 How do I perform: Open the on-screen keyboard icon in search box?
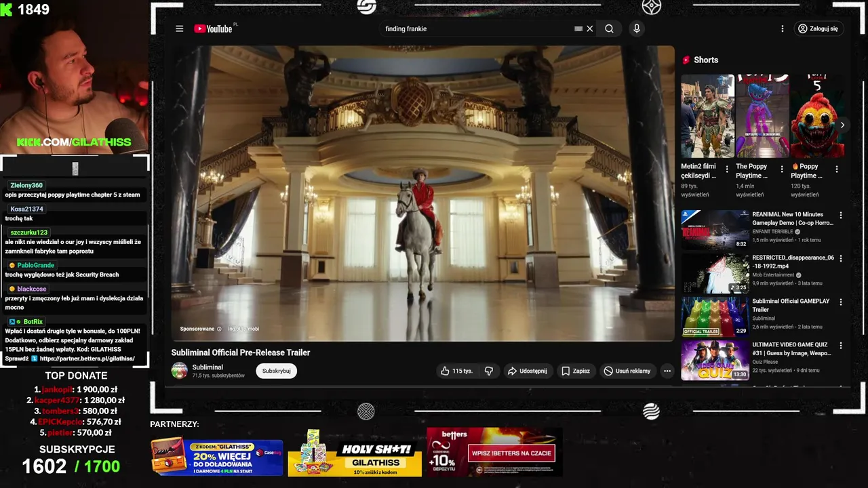[578, 28]
